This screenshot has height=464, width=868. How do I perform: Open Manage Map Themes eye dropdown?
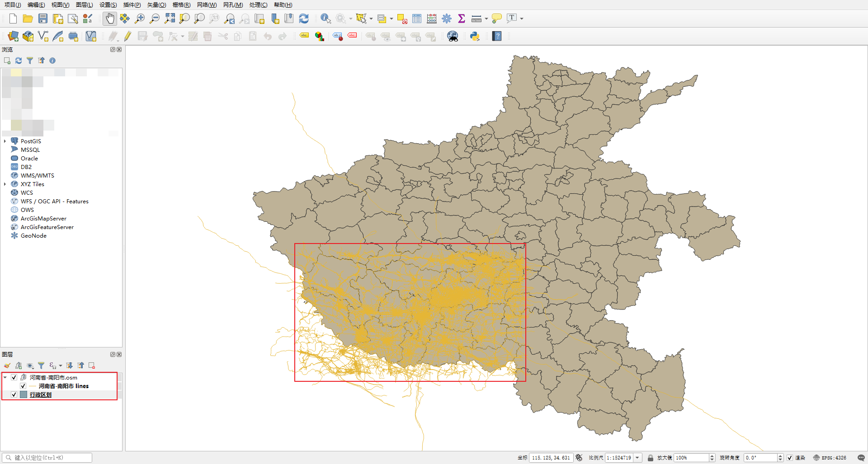[30, 366]
